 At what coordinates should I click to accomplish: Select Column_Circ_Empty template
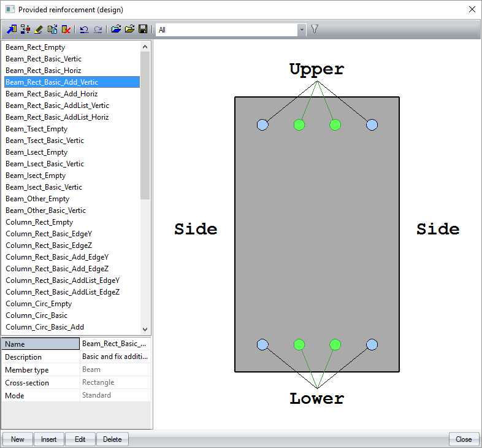click(72, 304)
